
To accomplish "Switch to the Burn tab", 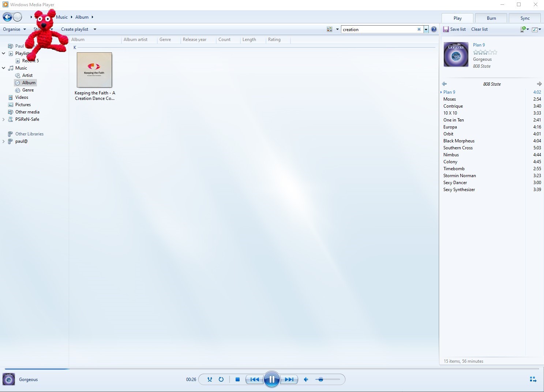I will pos(491,18).
